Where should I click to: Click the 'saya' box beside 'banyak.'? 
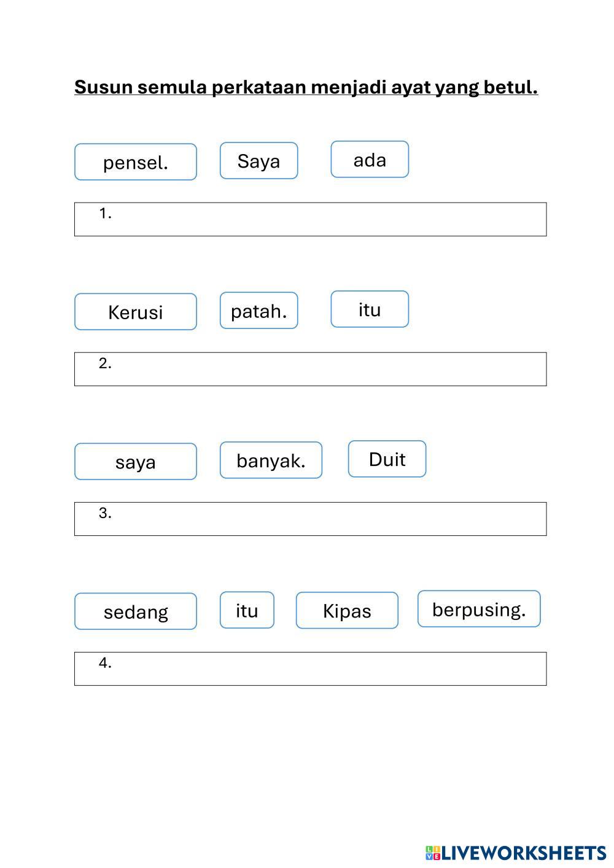click(x=136, y=462)
